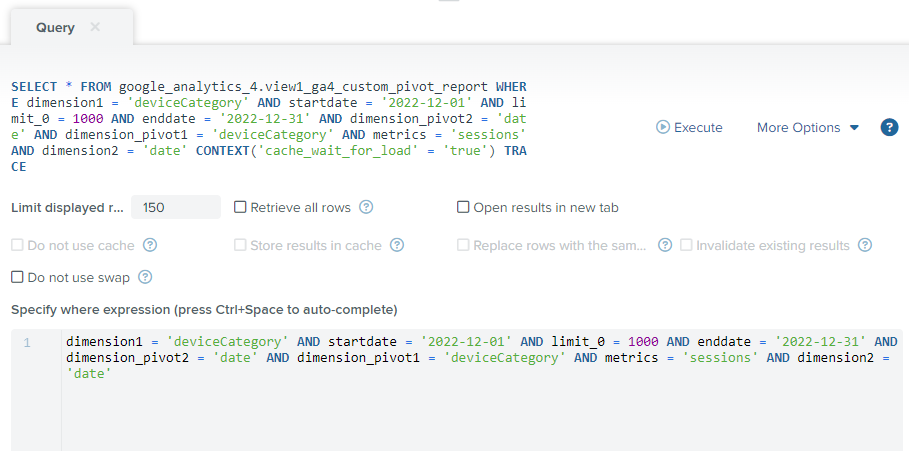Enable Do not use swap checkbox
The image size is (909, 451).
pos(17,277)
